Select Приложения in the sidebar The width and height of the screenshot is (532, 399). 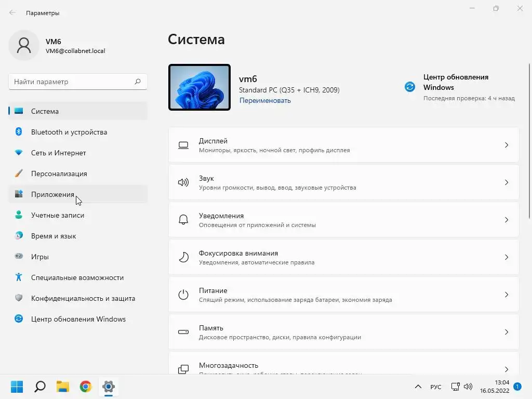pos(78,194)
